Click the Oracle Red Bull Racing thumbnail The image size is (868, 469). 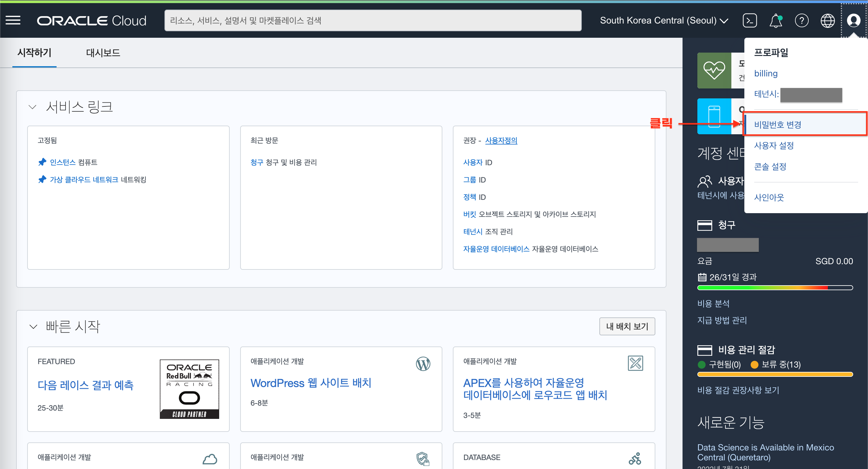pyautogui.click(x=189, y=389)
